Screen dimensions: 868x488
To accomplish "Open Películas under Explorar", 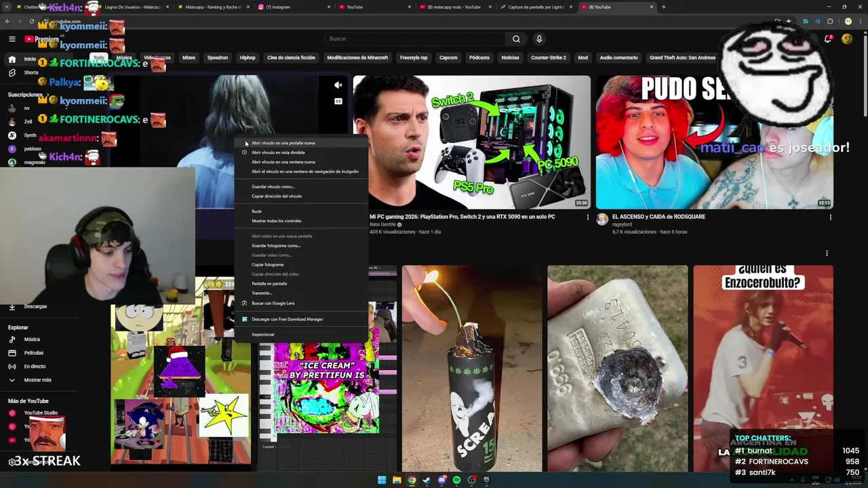I will (33, 352).
